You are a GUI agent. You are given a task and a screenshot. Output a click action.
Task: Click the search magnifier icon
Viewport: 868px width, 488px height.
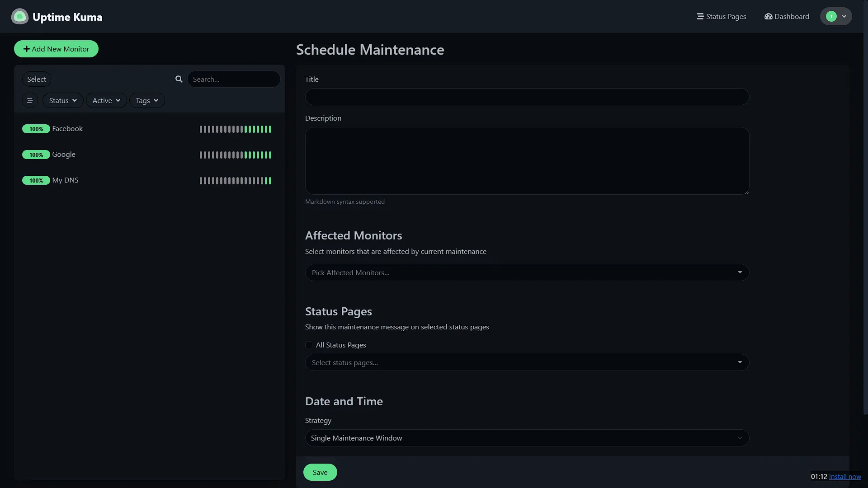click(x=179, y=79)
